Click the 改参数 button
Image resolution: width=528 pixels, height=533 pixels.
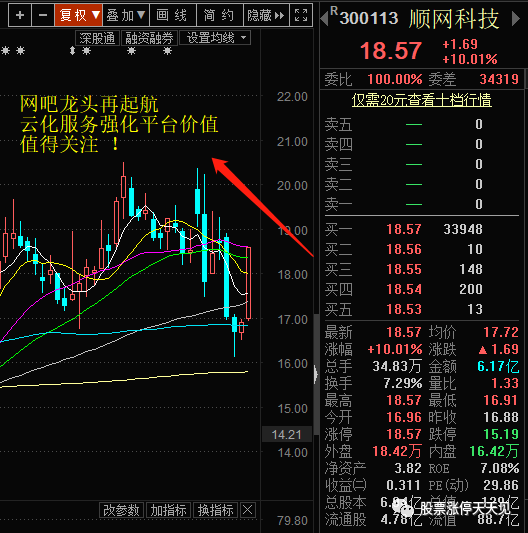tap(121, 510)
